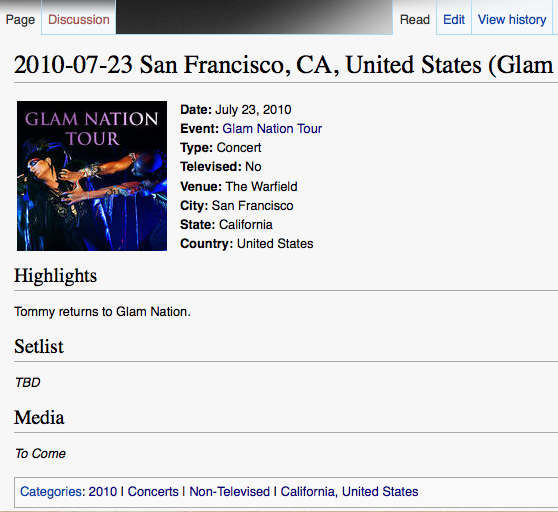Open the 2010 category link
This screenshot has height=512, width=558.
[102, 491]
